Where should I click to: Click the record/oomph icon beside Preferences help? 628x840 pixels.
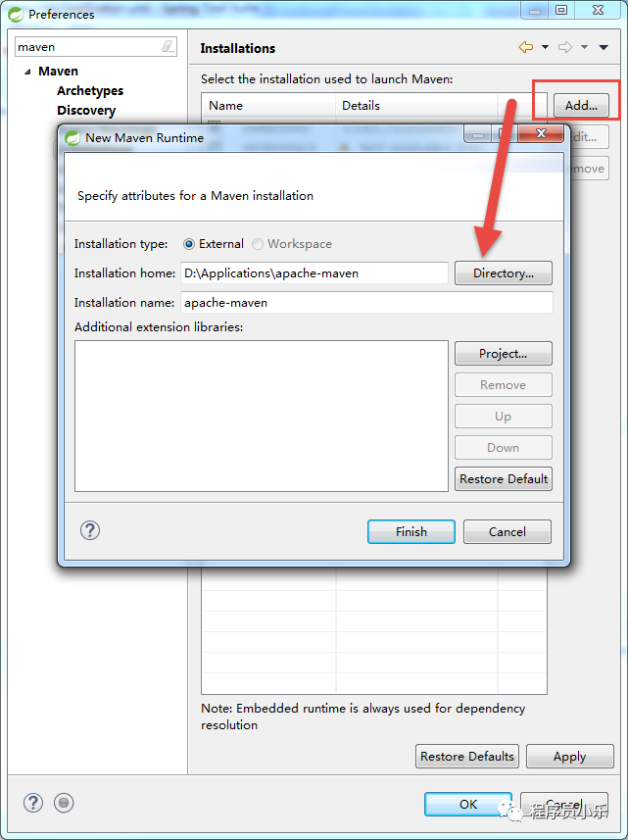coord(64,803)
